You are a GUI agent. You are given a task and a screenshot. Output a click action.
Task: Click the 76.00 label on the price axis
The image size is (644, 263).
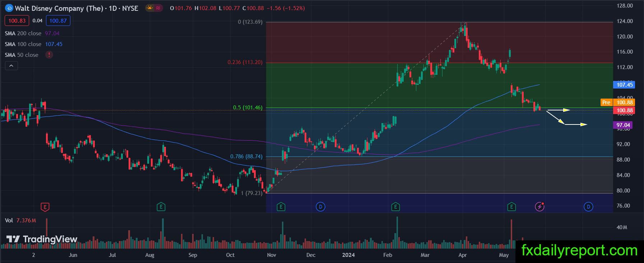[623, 206]
